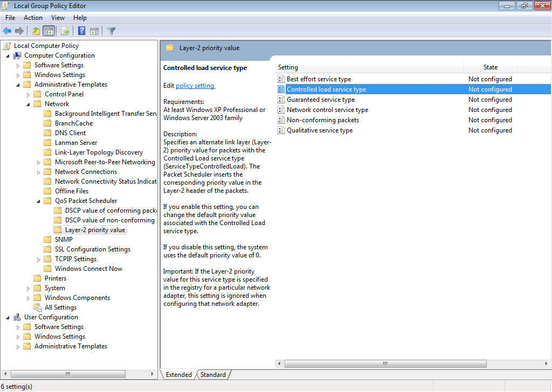The width and height of the screenshot is (552, 392).
Task: Collapse the QoS Packet Scheduler node
Action: (x=38, y=201)
